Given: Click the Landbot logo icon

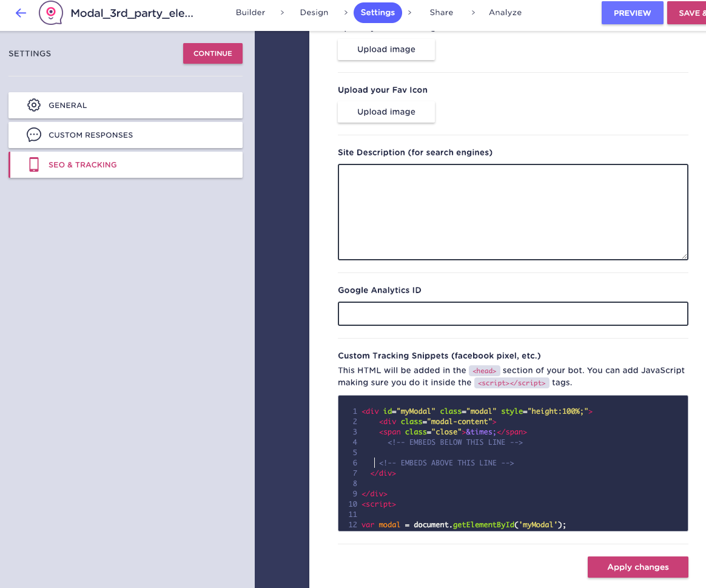Looking at the screenshot, I should pos(51,13).
